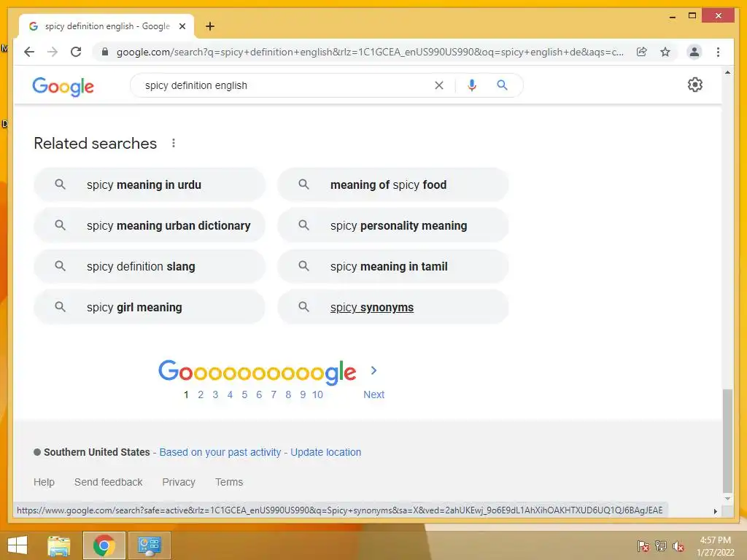
Task: Go to results page 4
Action: click(x=230, y=394)
